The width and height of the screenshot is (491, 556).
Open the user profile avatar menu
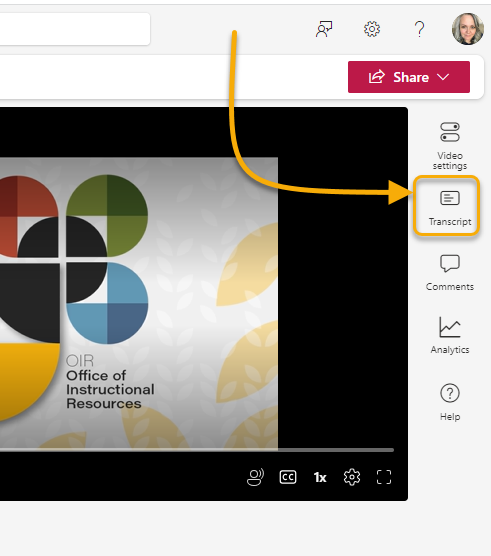pyautogui.click(x=468, y=29)
